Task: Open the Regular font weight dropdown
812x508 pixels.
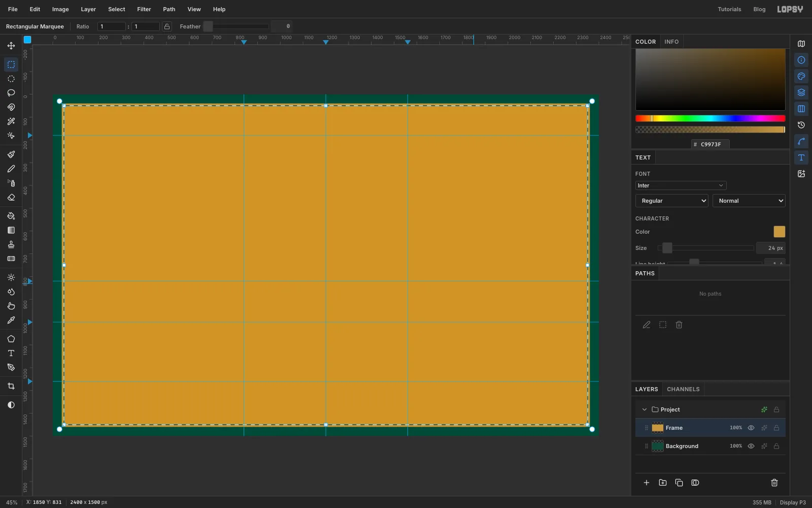Action: point(672,201)
